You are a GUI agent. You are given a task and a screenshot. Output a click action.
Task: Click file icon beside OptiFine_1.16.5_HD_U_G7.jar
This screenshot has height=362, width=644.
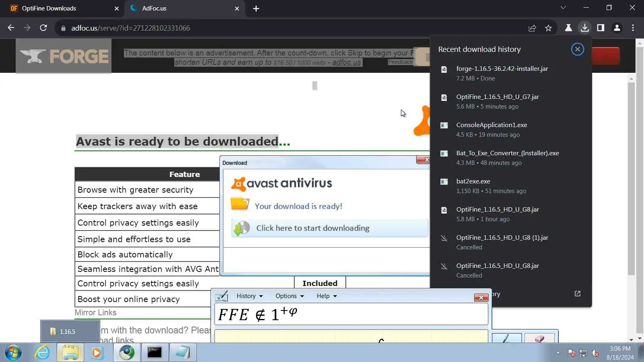(x=444, y=97)
